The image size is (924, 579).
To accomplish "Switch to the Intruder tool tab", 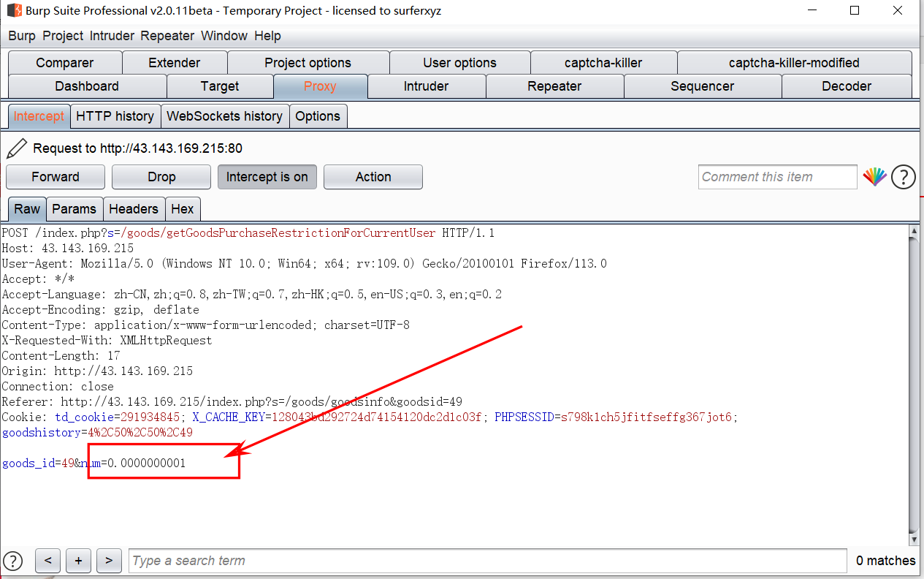I will (x=427, y=86).
